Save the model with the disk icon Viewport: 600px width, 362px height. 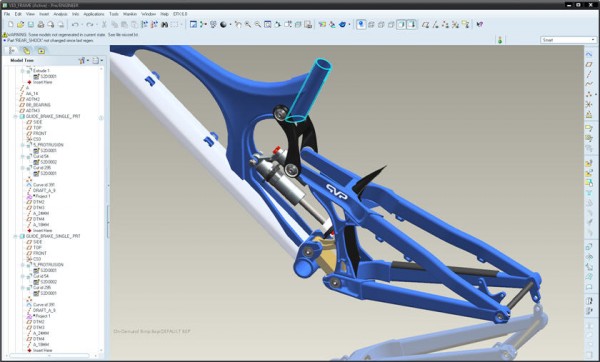tap(31, 24)
